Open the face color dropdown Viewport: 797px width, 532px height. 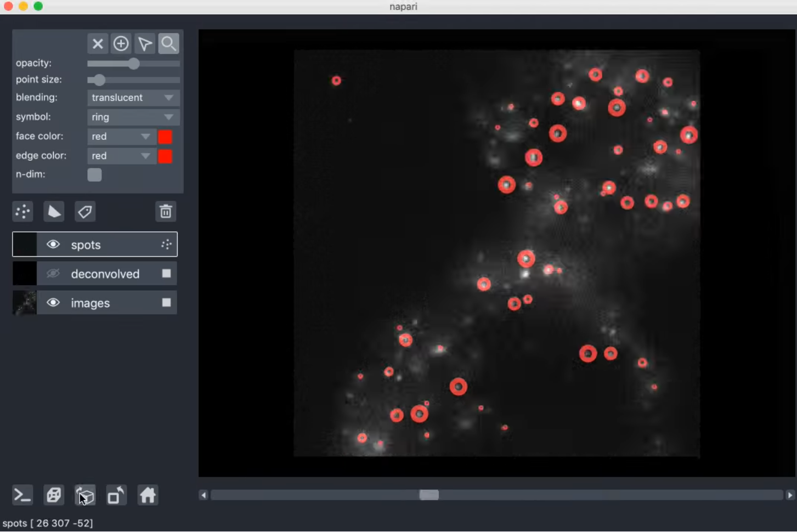(121, 137)
